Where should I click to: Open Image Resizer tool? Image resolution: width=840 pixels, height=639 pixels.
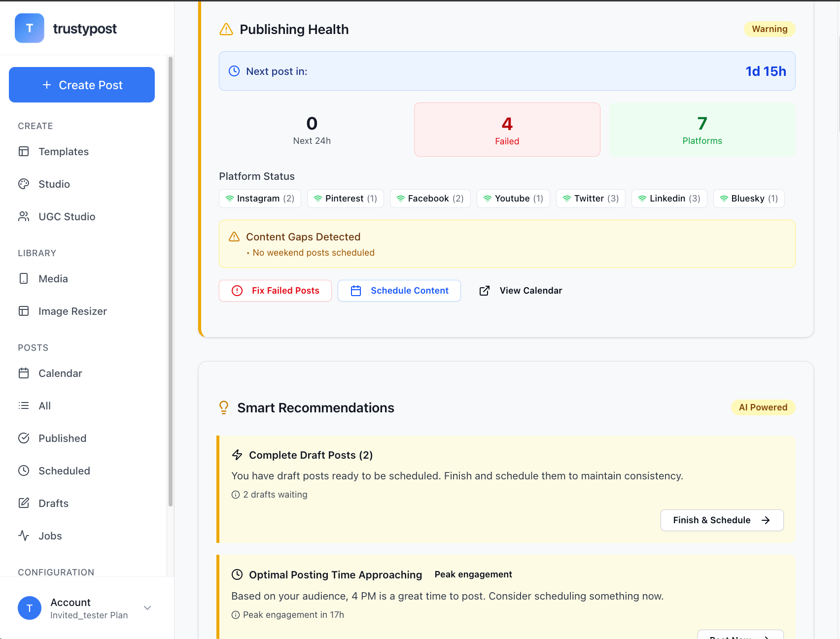72,311
